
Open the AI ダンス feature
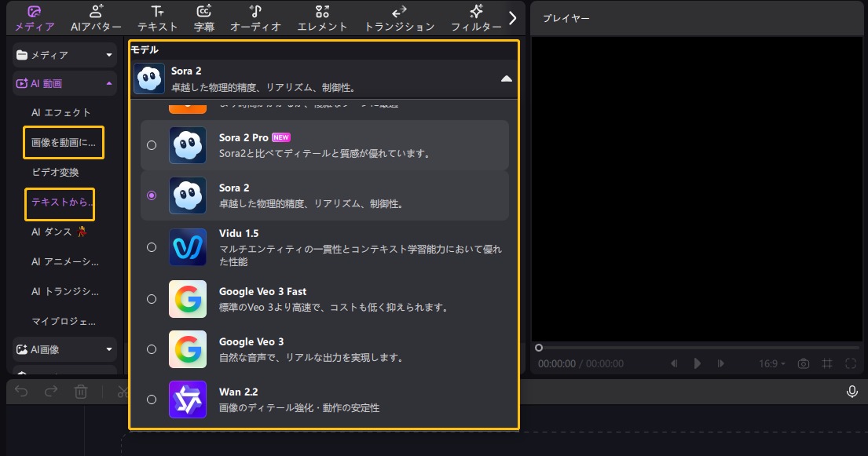coord(61,232)
